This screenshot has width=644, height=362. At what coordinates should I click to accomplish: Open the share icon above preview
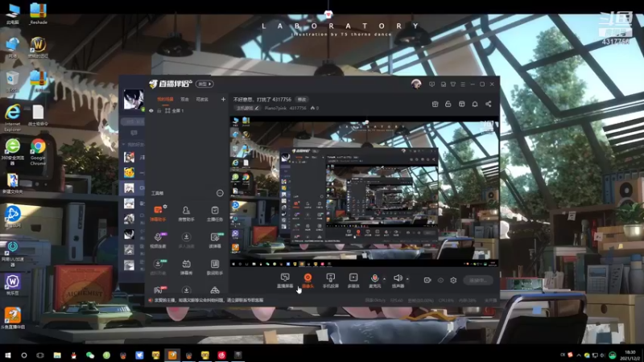point(489,104)
